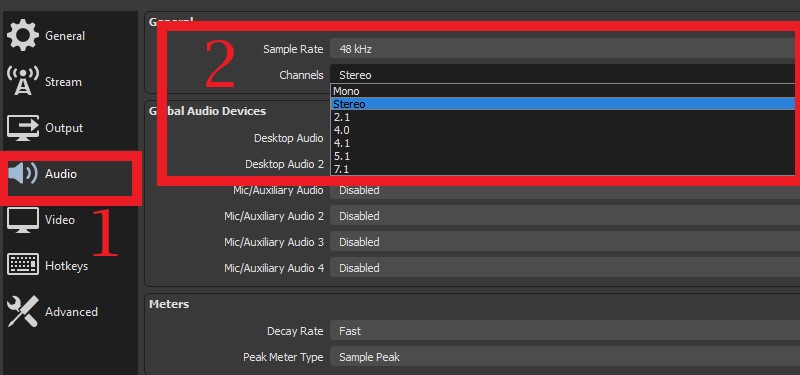Image resolution: width=800 pixels, height=375 pixels.
Task: Click the General gear icon
Action: (22, 35)
